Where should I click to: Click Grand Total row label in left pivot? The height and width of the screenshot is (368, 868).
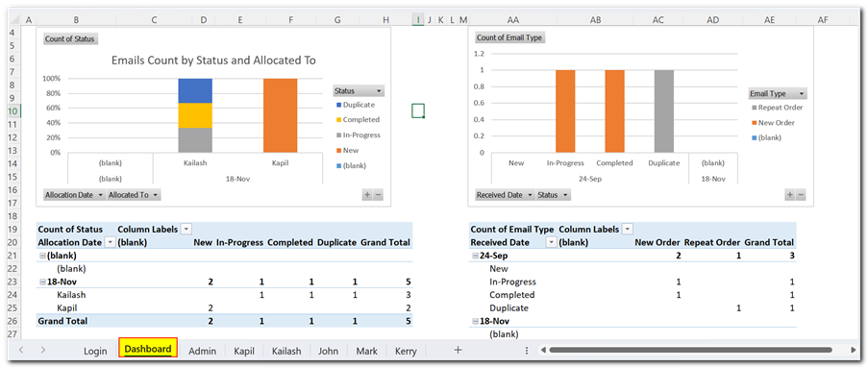click(62, 321)
